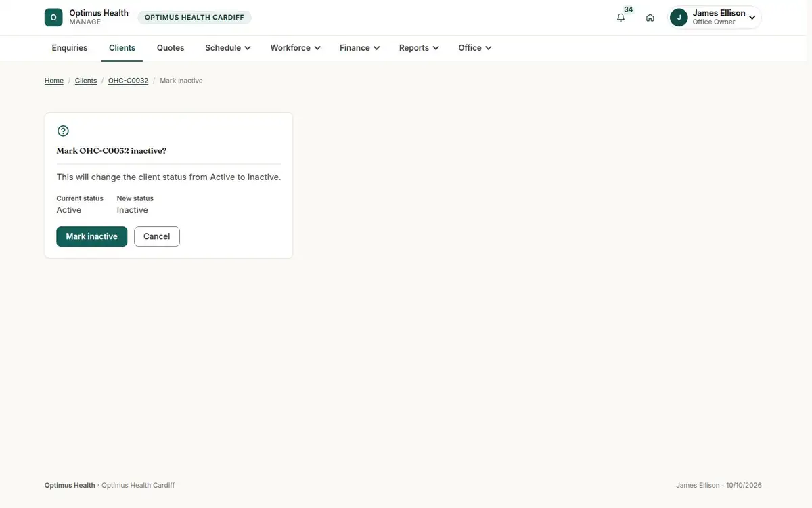
Task: Click the notification count badge 34
Action: point(629,9)
